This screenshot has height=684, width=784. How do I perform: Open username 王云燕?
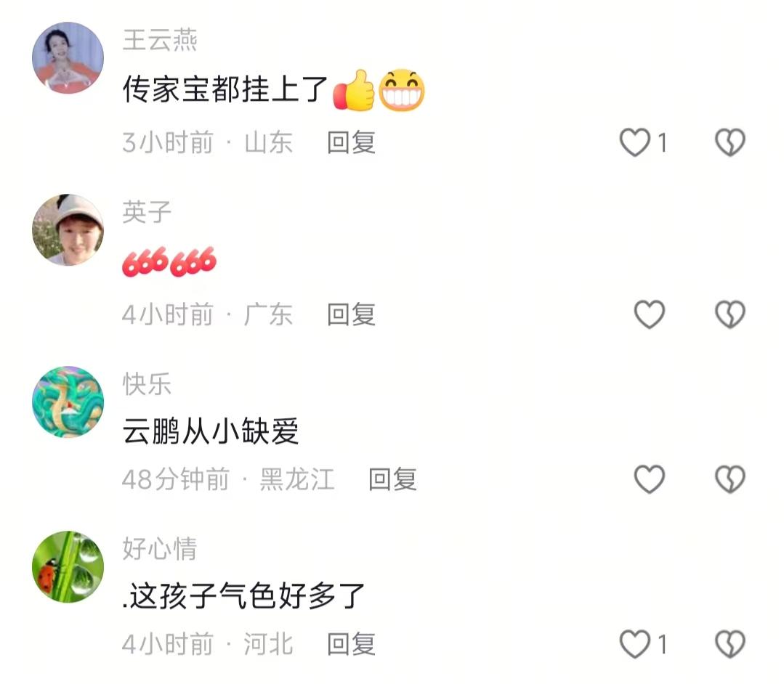160,40
